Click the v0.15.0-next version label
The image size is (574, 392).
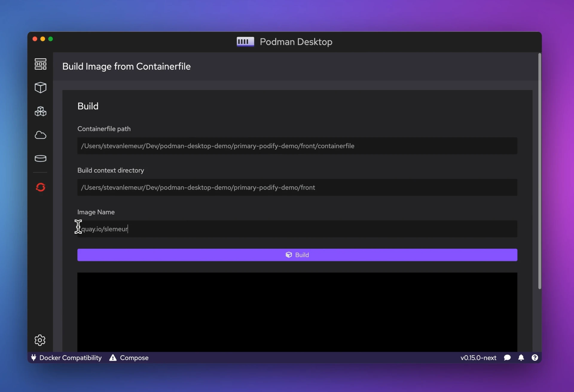point(478,358)
